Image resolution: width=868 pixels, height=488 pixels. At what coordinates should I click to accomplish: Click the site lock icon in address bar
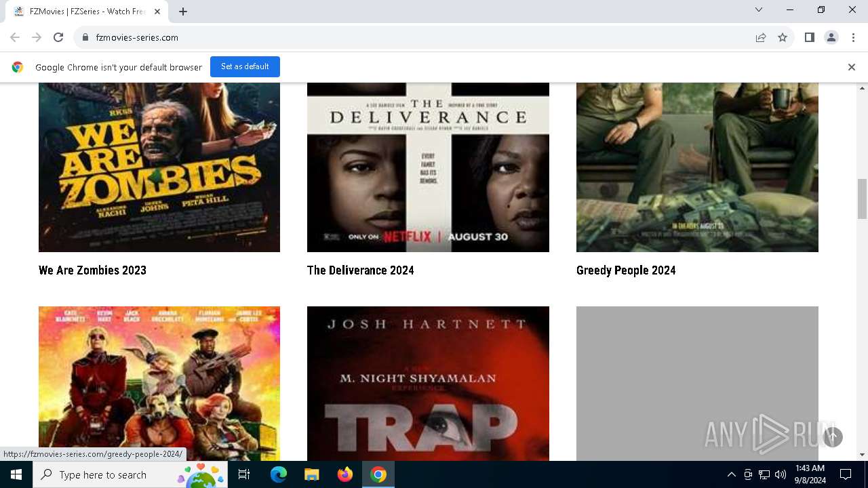(85, 37)
